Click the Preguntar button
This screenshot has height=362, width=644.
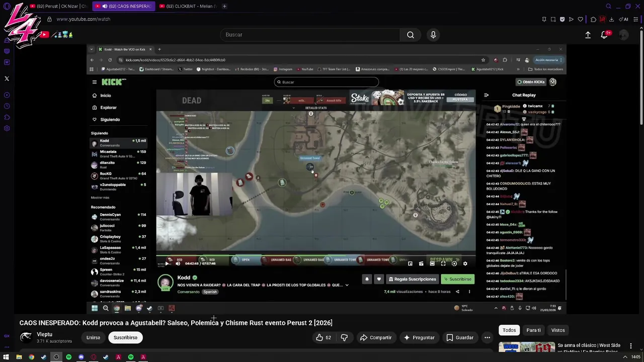419,337
